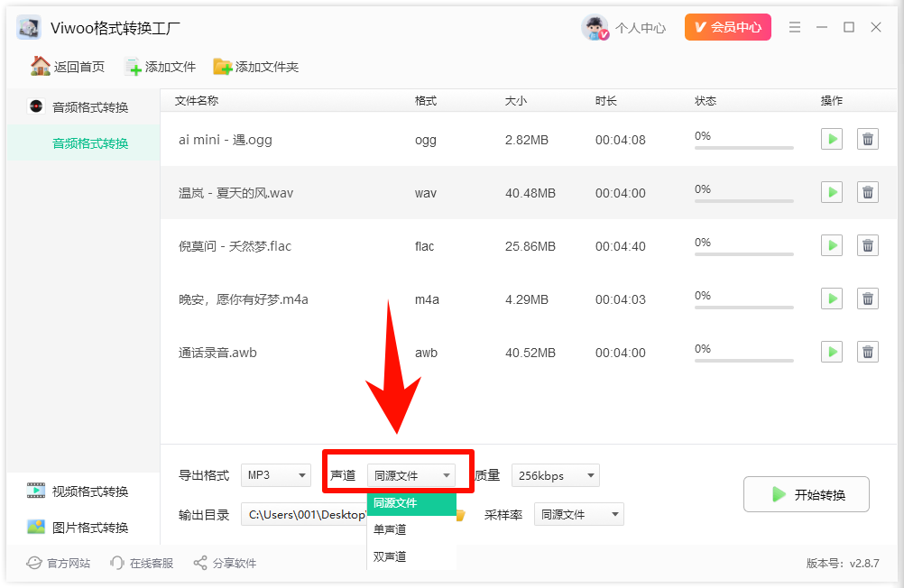
Task: Open 在线客服 support
Action: click(x=142, y=563)
